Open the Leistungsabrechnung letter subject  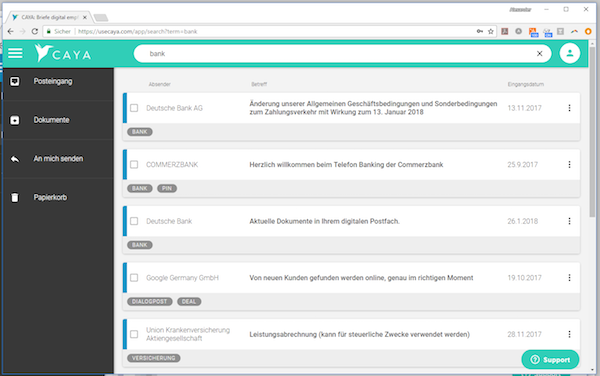[x=360, y=334]
